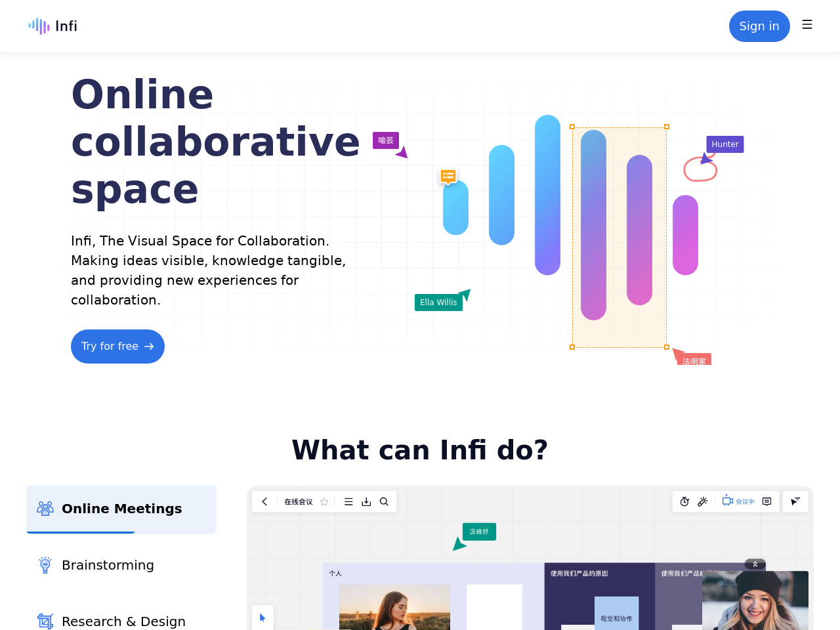Click the 视觉和协作 sticky note
840x630 pixels.
(x=616, y=613)
